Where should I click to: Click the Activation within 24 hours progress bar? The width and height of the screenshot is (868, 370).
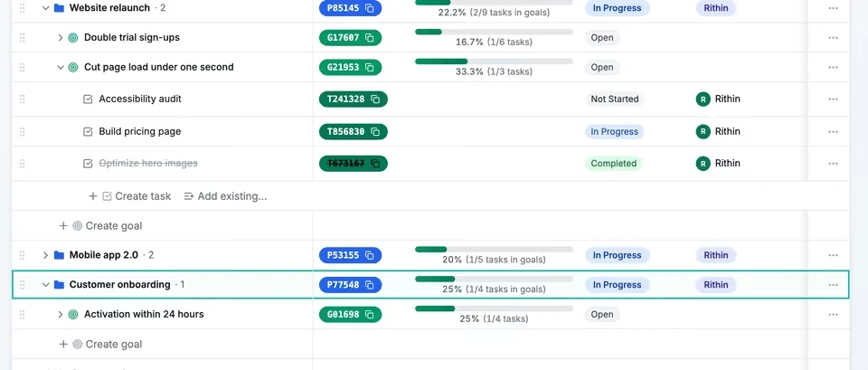pos(494,308)
